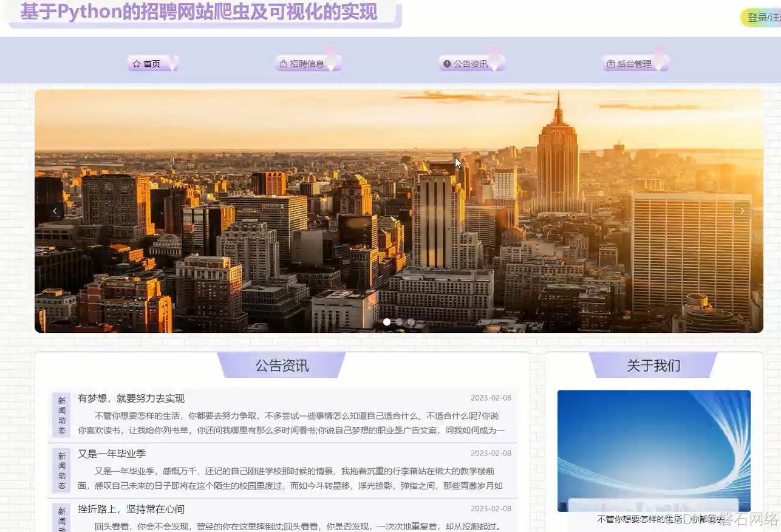Click the info icon on 公告资讯 nav item
781x532 pixels.
tap(448, 63)
